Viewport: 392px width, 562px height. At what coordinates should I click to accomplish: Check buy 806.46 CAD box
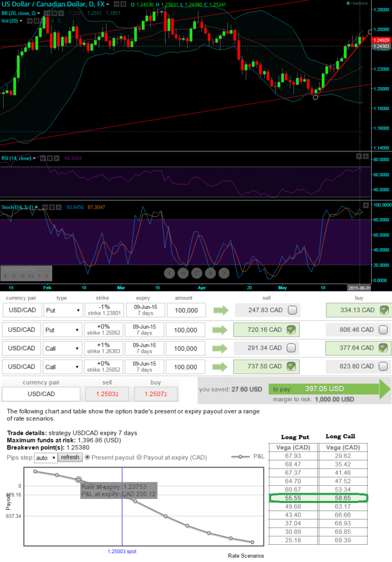tap(383, 330)
